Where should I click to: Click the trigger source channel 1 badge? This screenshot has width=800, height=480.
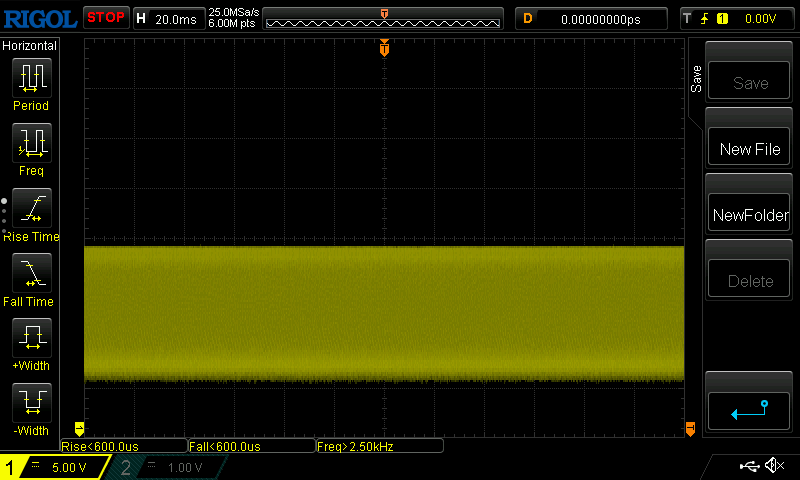click(722, 19)
